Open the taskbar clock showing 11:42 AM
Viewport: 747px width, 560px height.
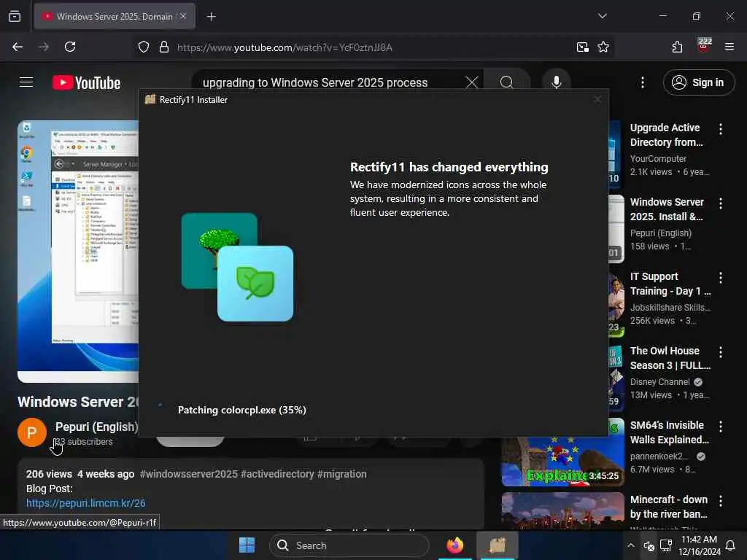pyautogui.click(x=699, y=545)
